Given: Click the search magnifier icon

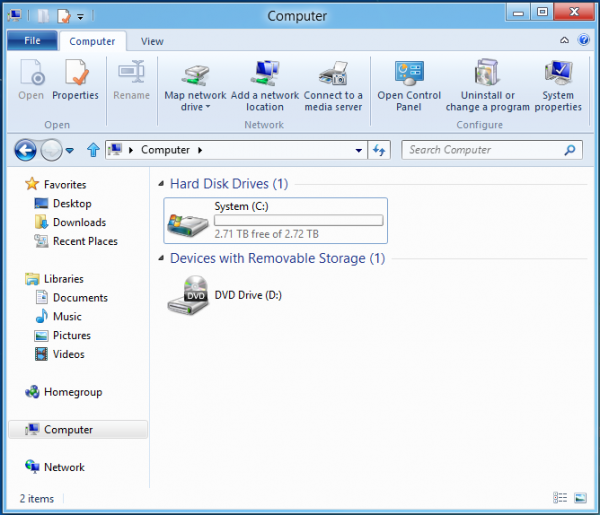Looking at the screenshot, I should pos(570,150).
